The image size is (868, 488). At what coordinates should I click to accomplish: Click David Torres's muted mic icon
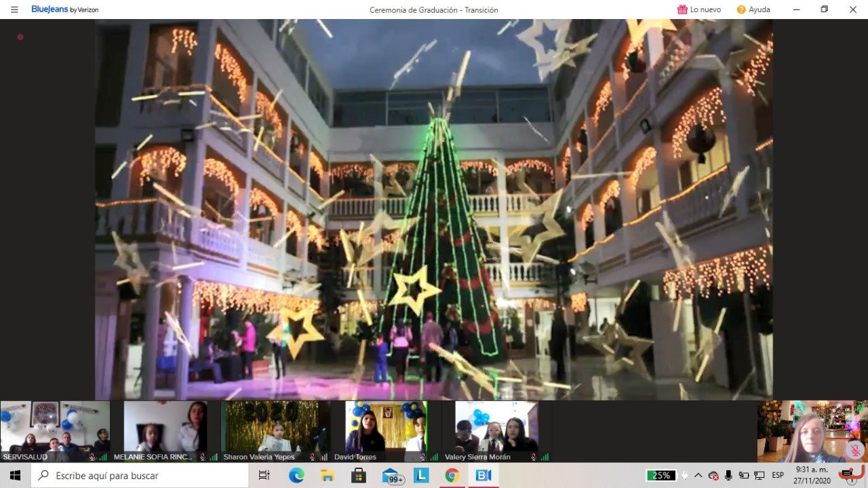point(422,457)
